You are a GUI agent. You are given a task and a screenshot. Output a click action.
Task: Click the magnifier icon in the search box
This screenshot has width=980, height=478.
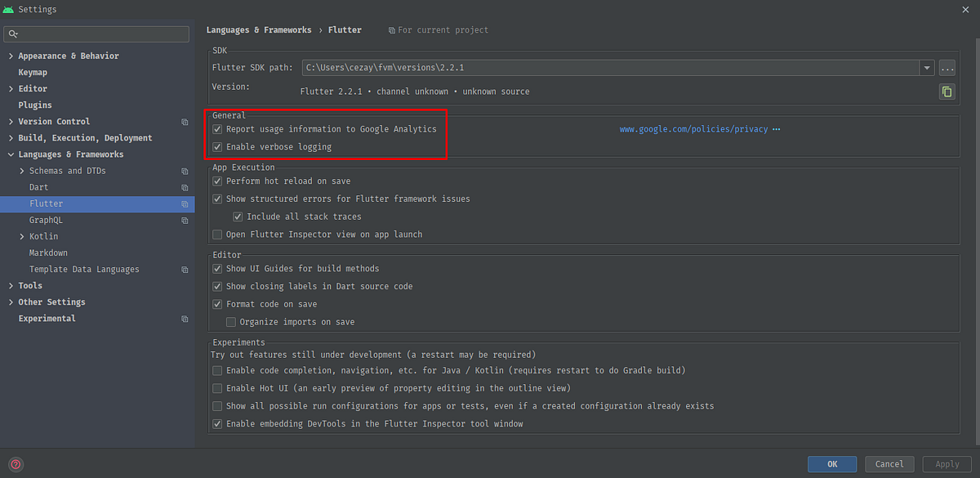pyautogui.click(x=13, y=34)
